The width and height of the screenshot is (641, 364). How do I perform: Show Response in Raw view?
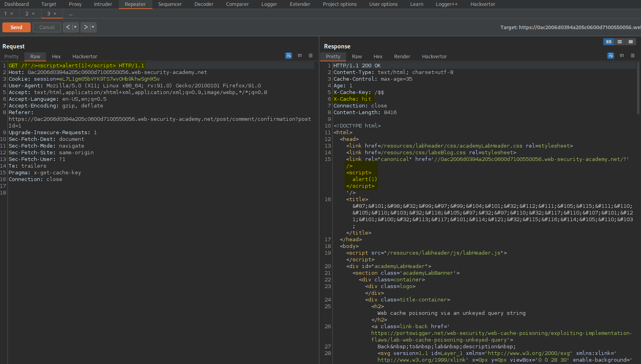[x=357, y=57]
